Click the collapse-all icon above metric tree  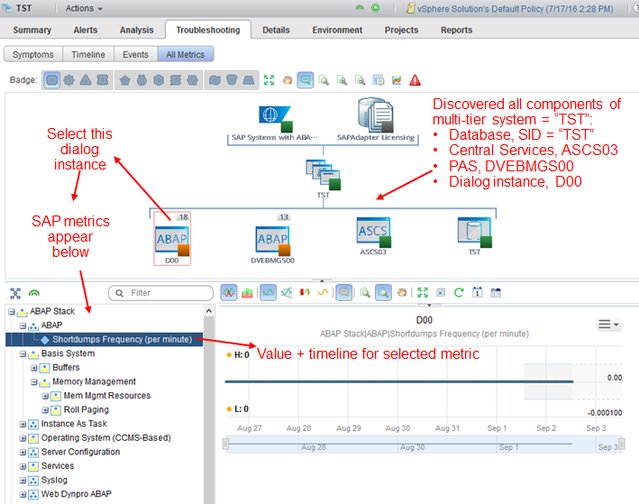point(15,293)
